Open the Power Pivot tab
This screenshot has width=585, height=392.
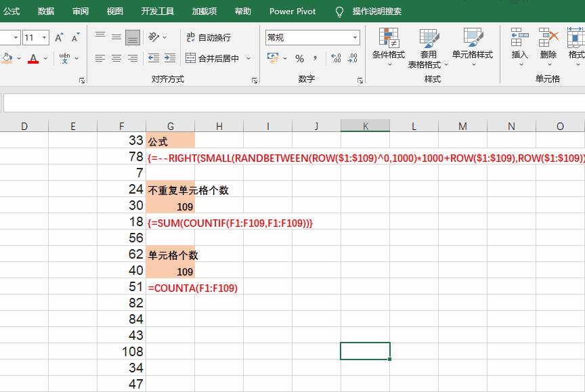click(x=292, y=11)
